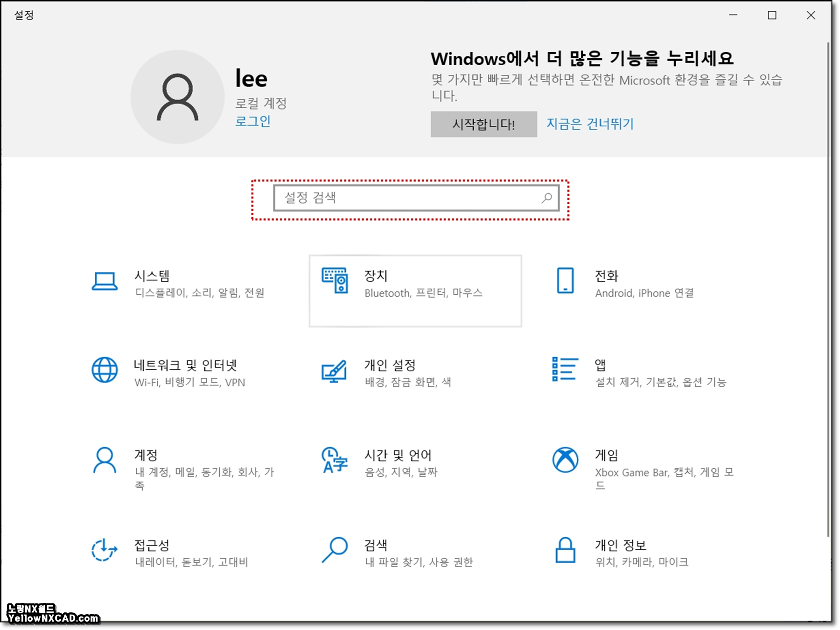
Task: Select the 장치 category title
Action: pos(376,276)
